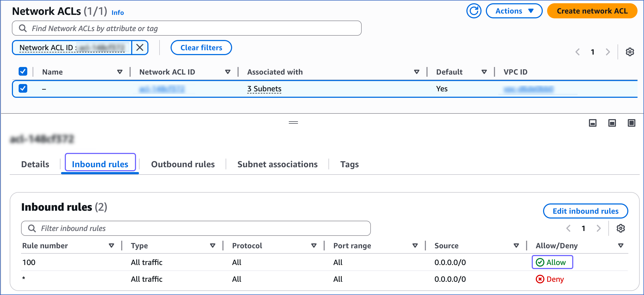The image size is (644, 295).
Task: Open the blurred Network ACL ID link in row
Action: click(162, 89)
